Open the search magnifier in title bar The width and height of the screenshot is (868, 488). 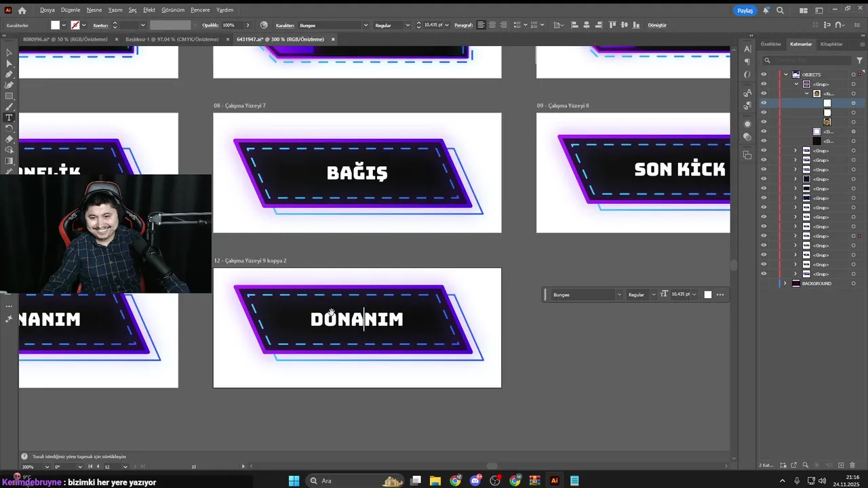[x=780, y=10]
